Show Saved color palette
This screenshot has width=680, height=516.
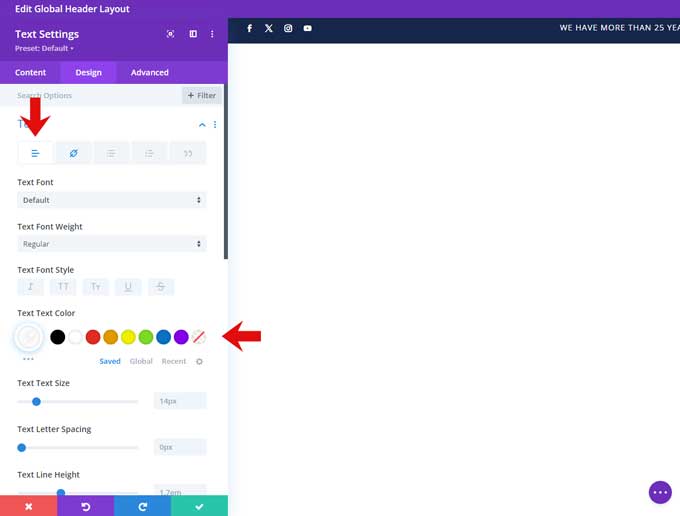110,361
